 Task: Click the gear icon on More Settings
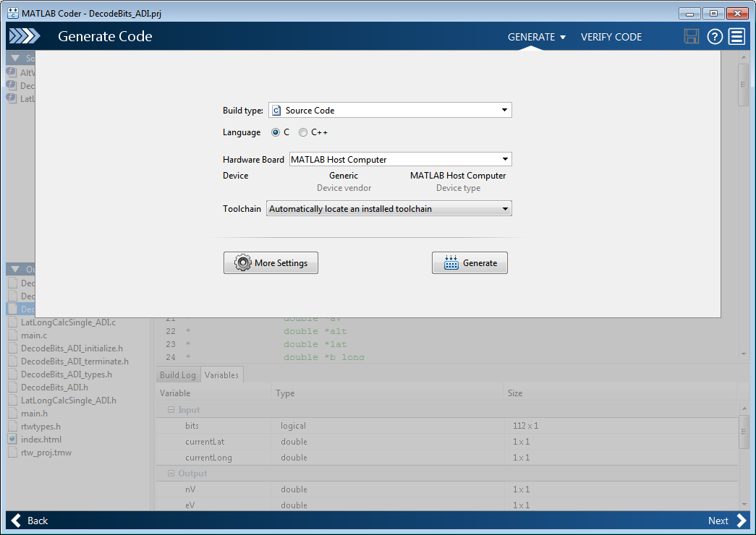point(242,262)
